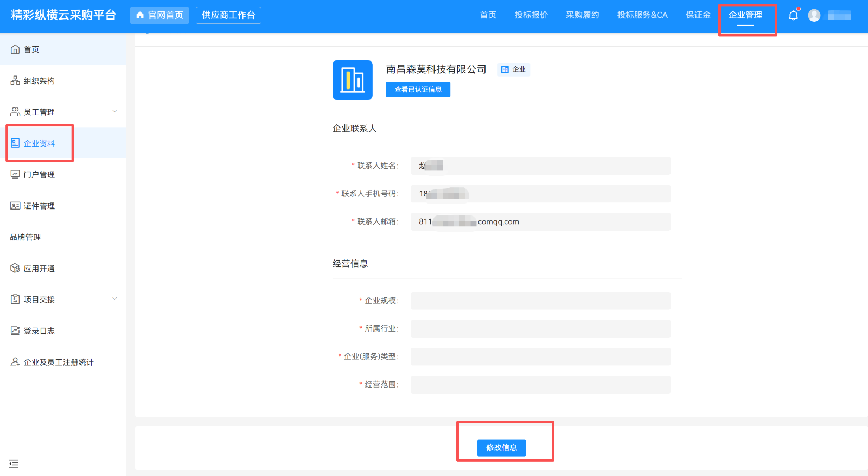Open the 所属行业 dropdown field

540,328
